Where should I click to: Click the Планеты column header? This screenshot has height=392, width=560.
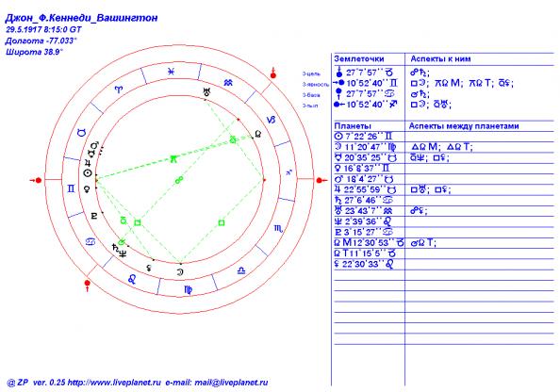click(353, 126)
